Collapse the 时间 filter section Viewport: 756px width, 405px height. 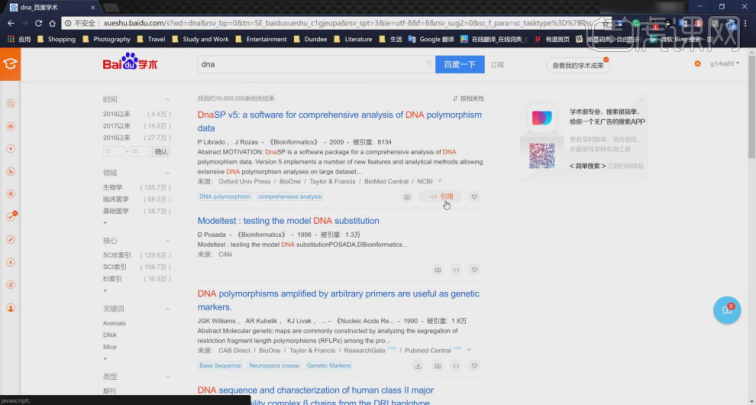click(x=168, y=99)
